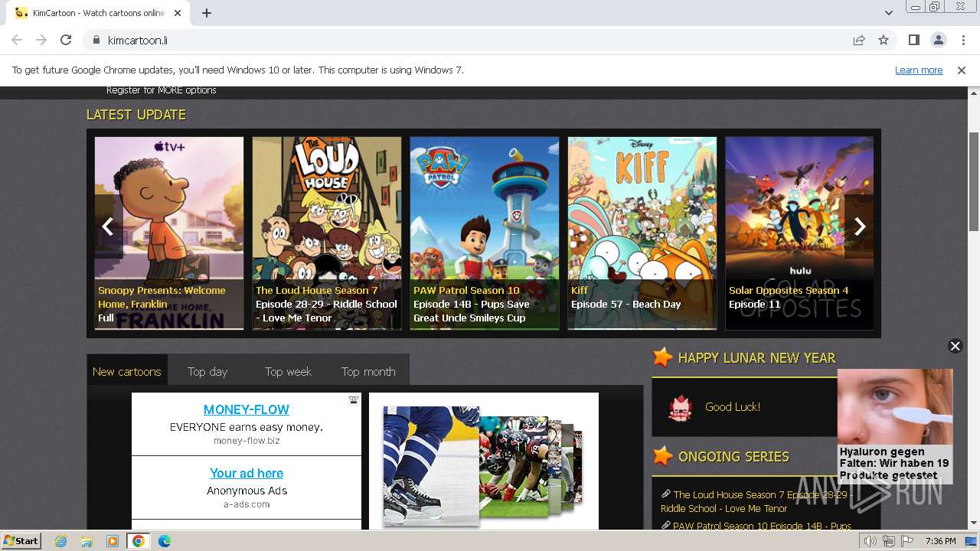Screen dimensions: 980x551
Task: Click the site lock icon in address bar
Action: pyautogui.click(x=96, y=41)
